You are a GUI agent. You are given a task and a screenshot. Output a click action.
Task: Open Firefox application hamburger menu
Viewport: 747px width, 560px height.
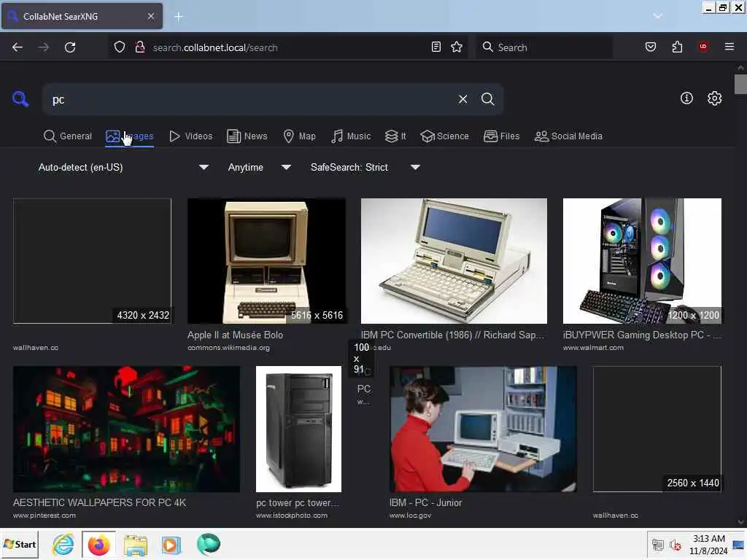729,47
